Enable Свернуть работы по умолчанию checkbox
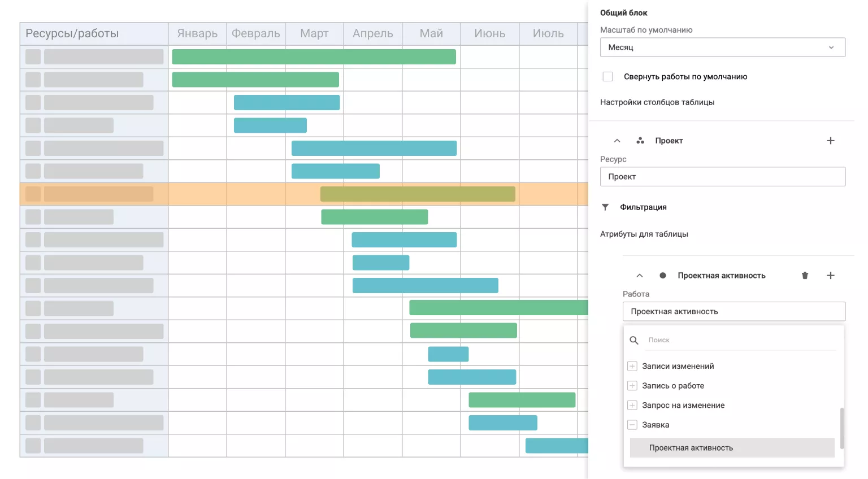 (608, 77)
